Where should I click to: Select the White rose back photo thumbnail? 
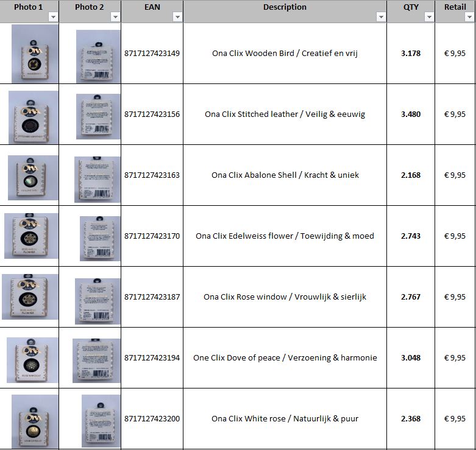tap(101, 421)
